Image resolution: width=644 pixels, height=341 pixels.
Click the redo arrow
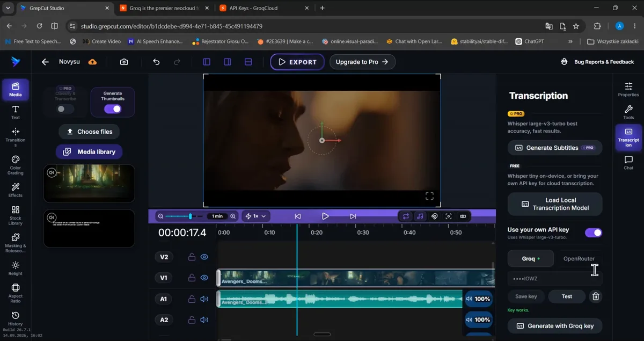click(x=177, y=62)
